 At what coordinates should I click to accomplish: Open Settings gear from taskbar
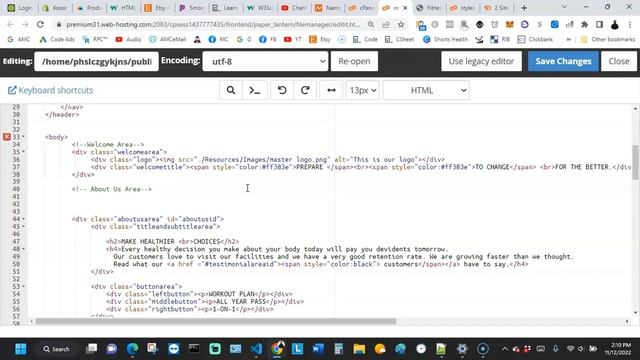[x=462, y=349]
